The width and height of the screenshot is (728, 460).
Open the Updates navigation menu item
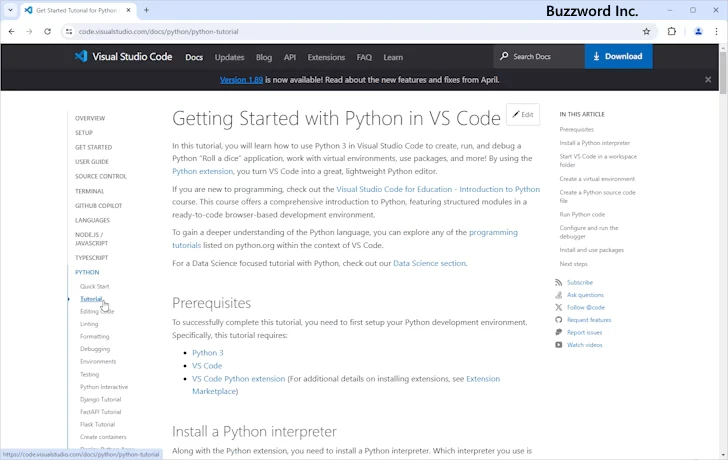click(229, 58)
